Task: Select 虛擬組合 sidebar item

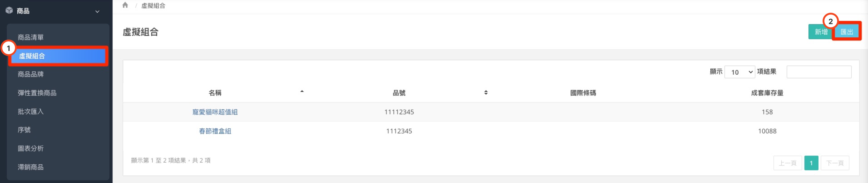Action: (x=32, y=56)
